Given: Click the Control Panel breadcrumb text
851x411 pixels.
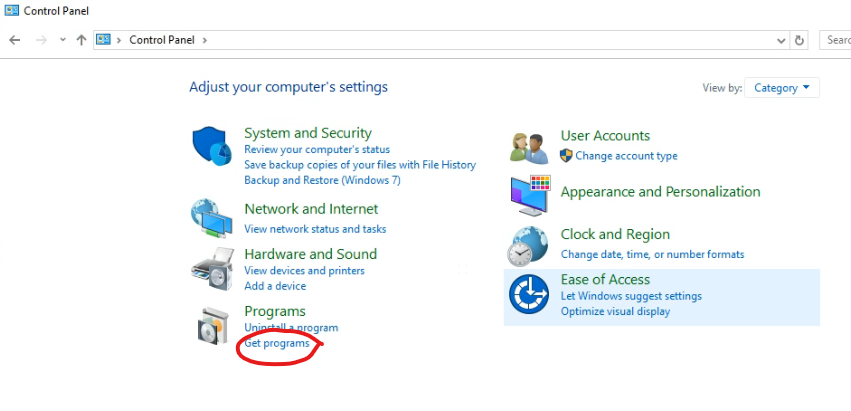Looking at the screenshot, I should [162, 40].
